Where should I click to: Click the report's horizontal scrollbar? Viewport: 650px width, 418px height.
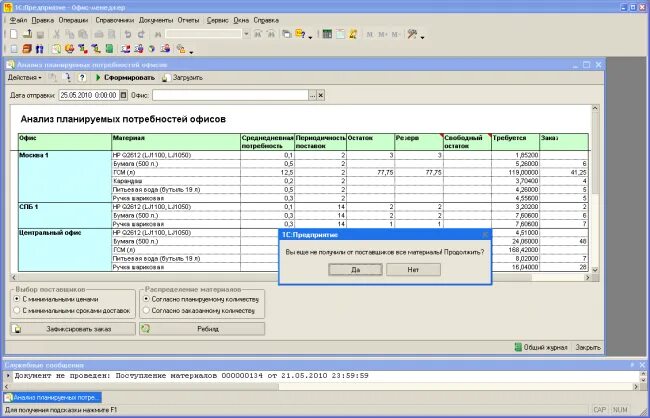click(x=301, y=277)
